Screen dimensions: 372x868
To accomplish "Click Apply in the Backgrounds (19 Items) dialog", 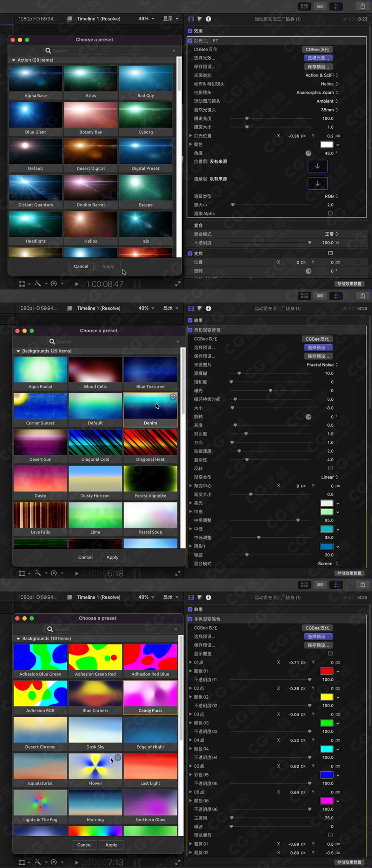I will coord(112,845).
